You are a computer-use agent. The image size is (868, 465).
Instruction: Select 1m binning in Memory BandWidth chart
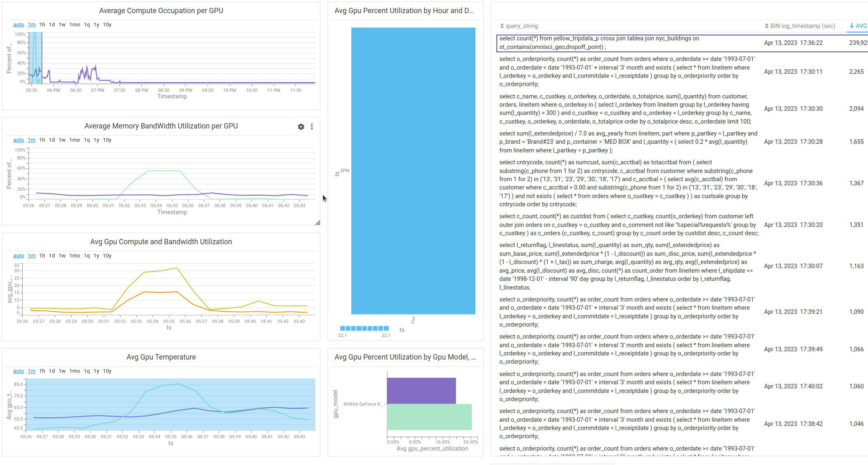pyautogui.click(x=32, y=140)
